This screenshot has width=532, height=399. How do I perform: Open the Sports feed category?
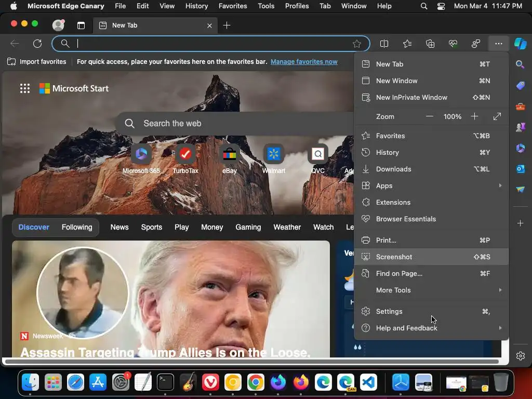(152, 228)
